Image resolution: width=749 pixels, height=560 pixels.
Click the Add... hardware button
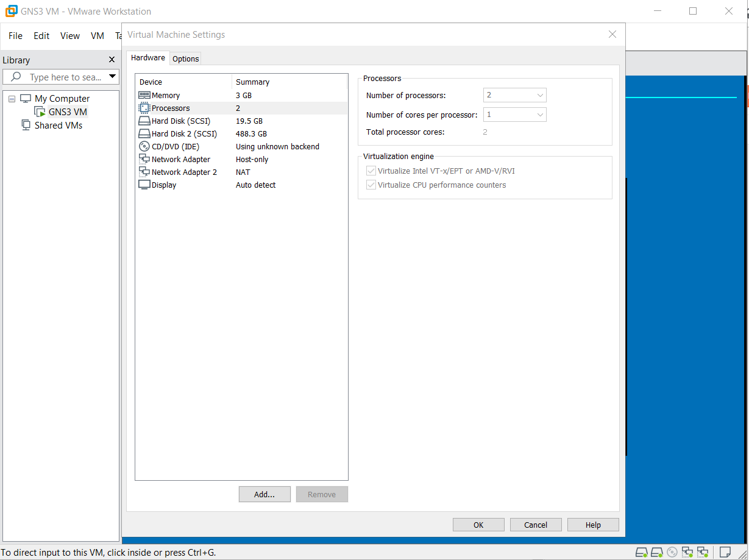point(264,494)
